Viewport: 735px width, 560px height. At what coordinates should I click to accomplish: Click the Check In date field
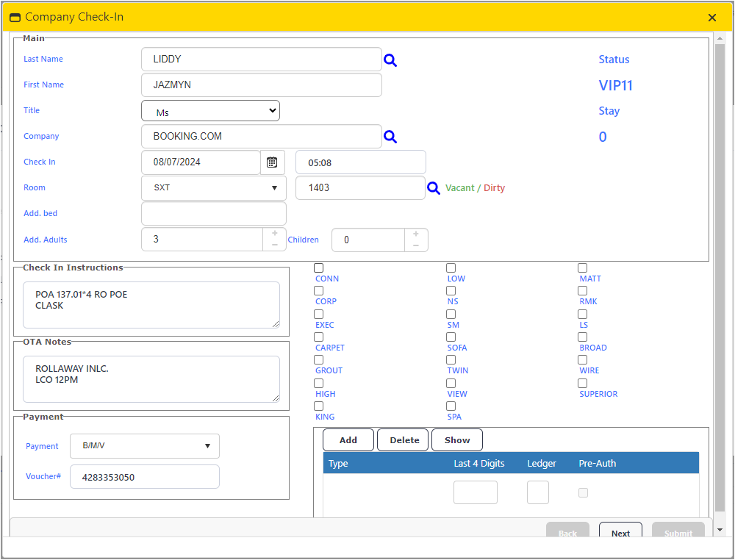(201, 162)
